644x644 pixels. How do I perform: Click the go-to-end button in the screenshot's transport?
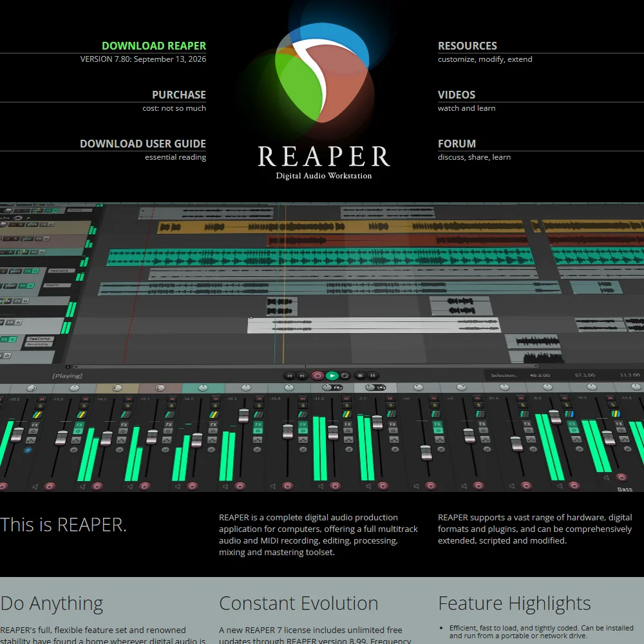click(302, 375)
